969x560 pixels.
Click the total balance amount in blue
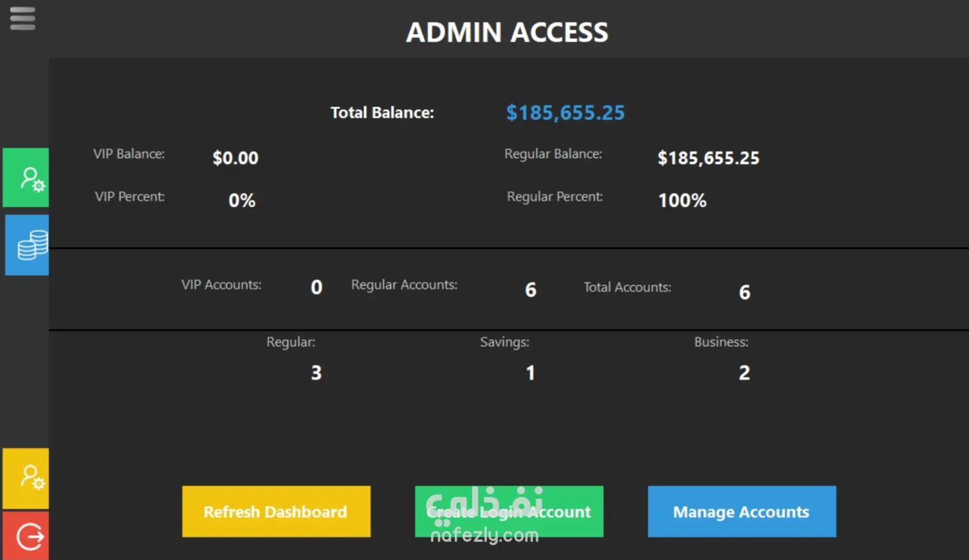point(565,113)
